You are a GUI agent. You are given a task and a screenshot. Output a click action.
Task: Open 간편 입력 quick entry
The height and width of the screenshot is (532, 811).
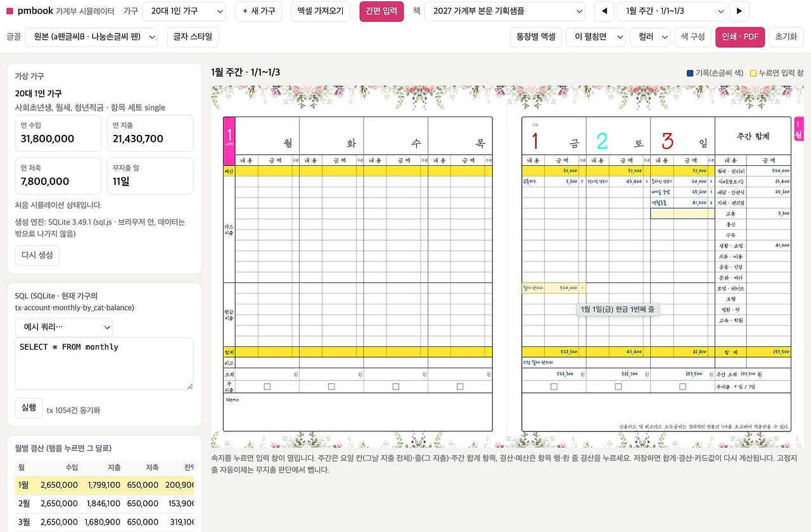coord(381,11)
